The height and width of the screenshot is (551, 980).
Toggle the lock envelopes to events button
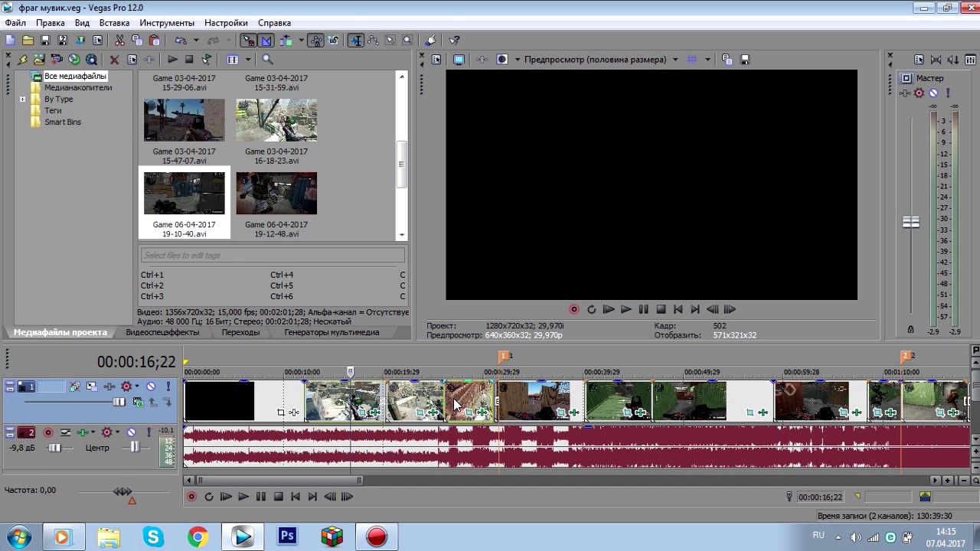pyautogui.click(x=315, y=40)
